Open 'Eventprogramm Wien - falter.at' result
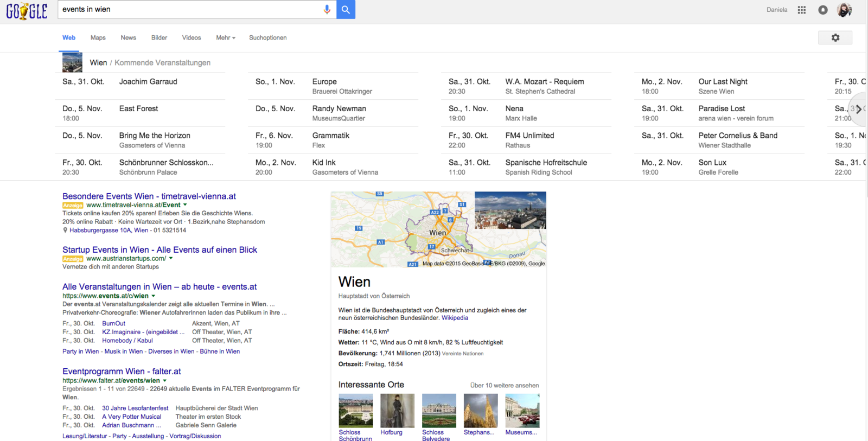The width and height of the screenshot is (868, 441). (x=122, y=371)
